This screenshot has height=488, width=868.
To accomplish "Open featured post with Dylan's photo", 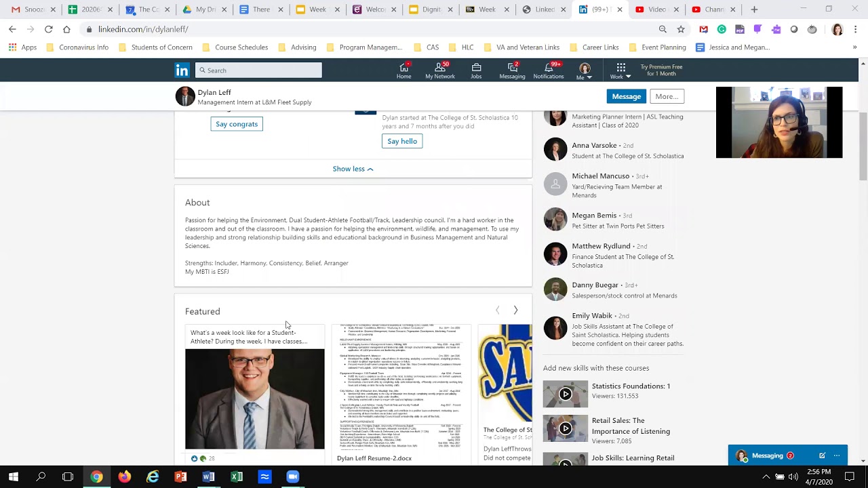I will click(x=255, y=399).
